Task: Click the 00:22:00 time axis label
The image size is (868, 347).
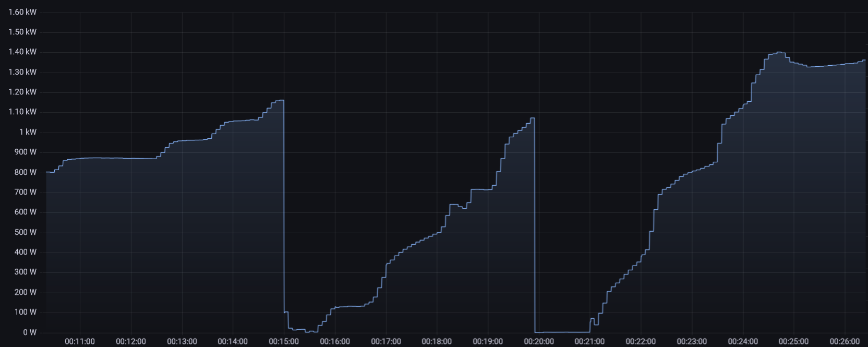Action: 641,341
